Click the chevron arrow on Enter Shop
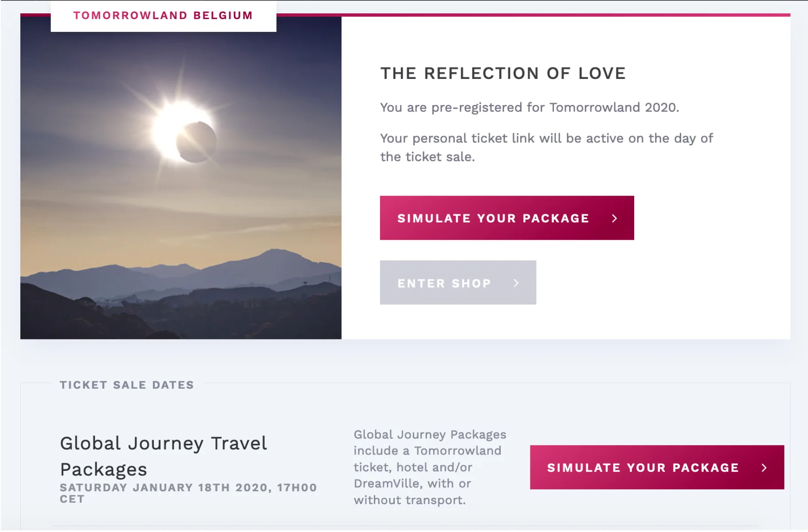This screenshot has width=808, height=532. click(516, 283)
